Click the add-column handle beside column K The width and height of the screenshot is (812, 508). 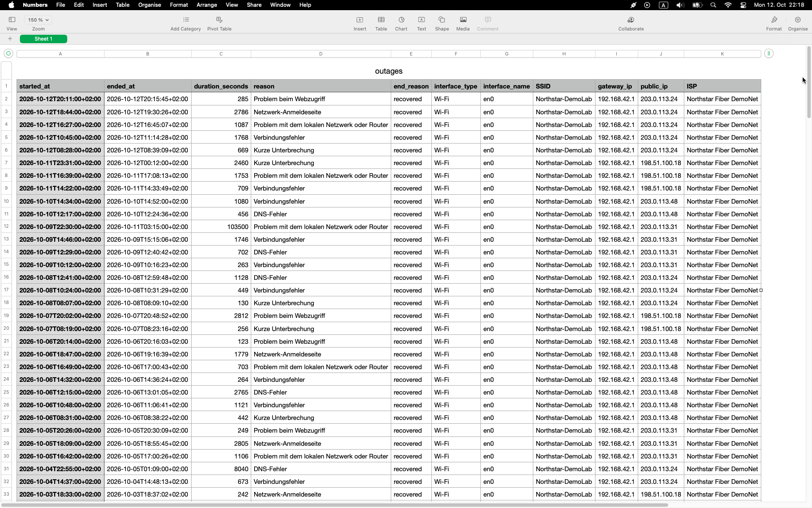point(769,53)
